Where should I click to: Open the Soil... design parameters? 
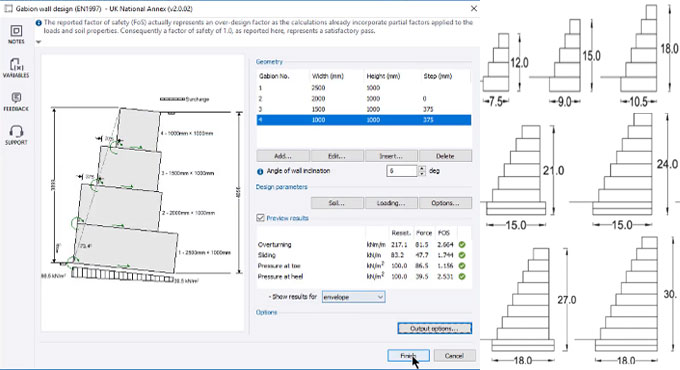point(337,203)
